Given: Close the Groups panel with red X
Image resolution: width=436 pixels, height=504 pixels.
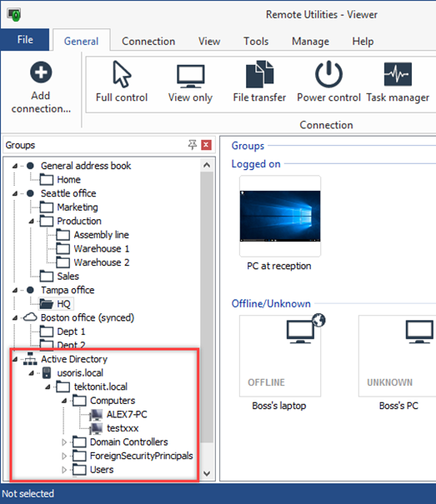Looking at the screenshot, I should pyautogui.click(x=206, y=145).
